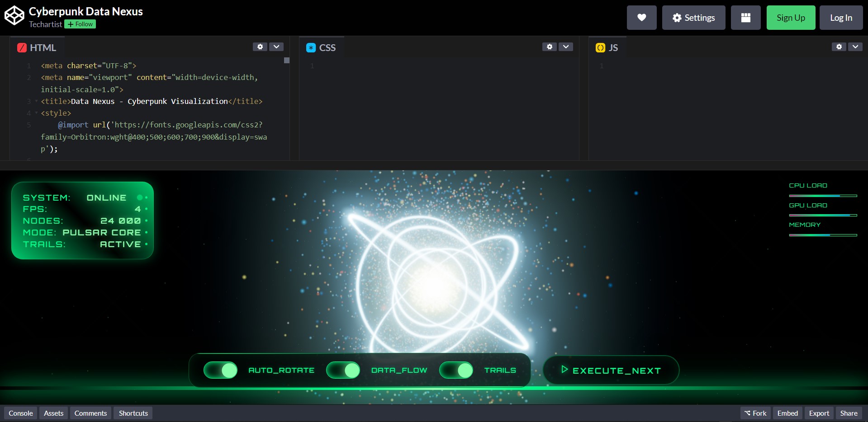
Task: Open JS editor settings gear
Action: (839, 47)
